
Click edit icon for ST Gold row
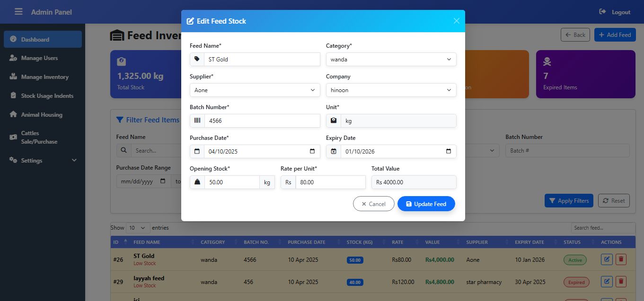coord(607,259)
